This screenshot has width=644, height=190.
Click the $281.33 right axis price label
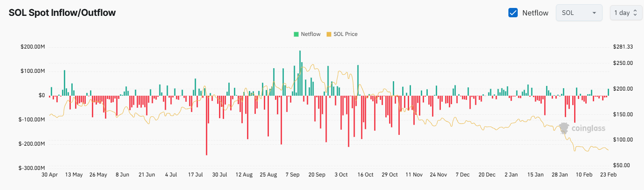pos(623,47)
